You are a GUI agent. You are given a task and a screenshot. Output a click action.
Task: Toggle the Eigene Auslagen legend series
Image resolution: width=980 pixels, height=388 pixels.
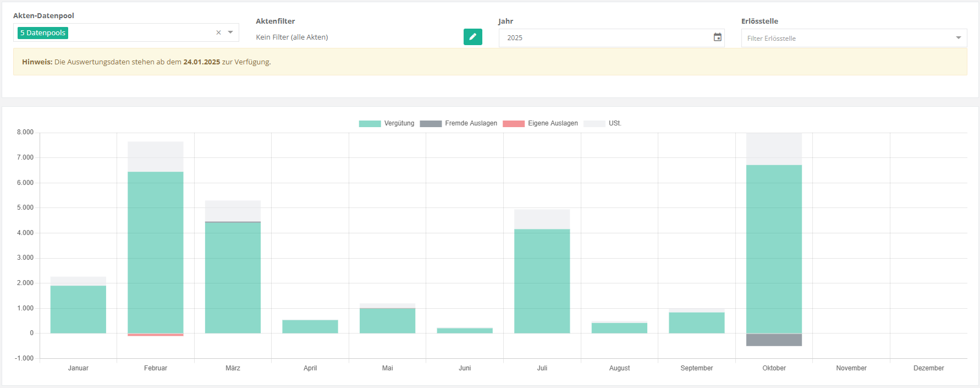[x=553, y=123]
